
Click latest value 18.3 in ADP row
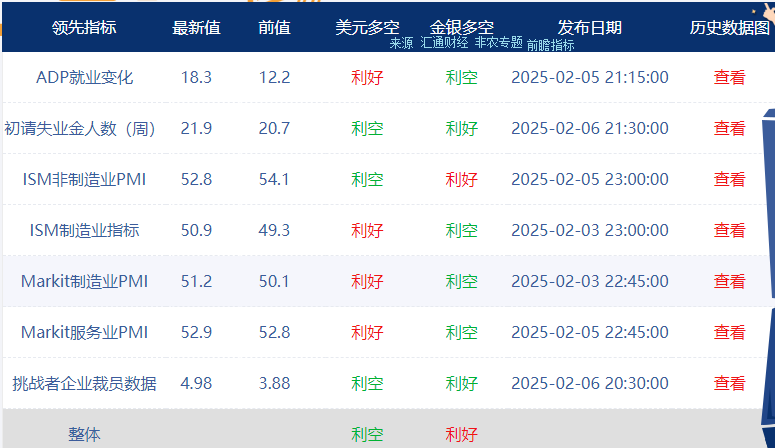tap(196, 78)
